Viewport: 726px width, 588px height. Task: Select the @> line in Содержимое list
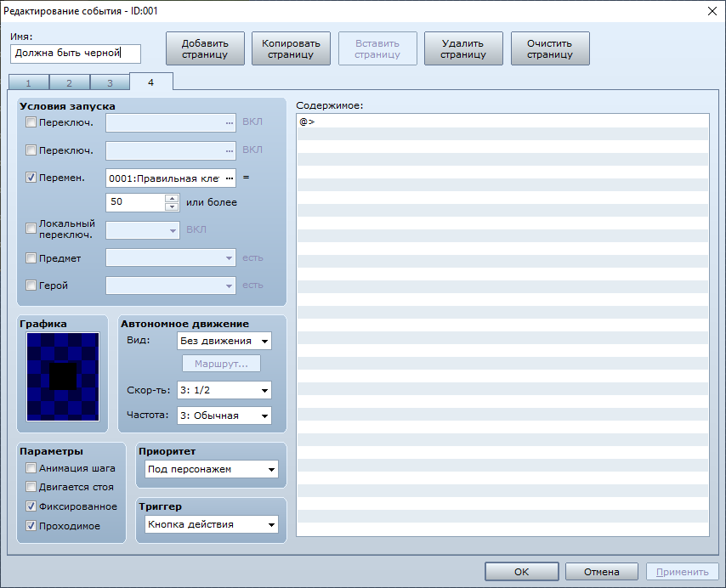[502, 122]
